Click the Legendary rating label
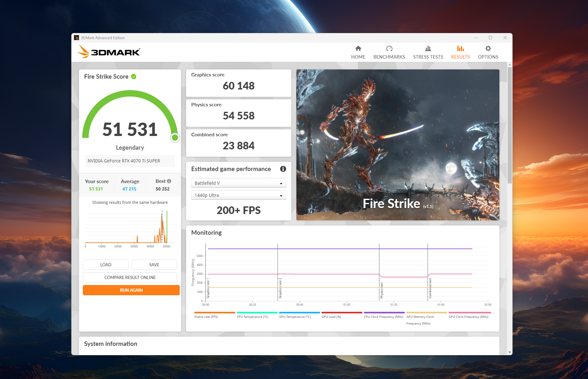Screen dimensions: 588x379 coord(130,147)
